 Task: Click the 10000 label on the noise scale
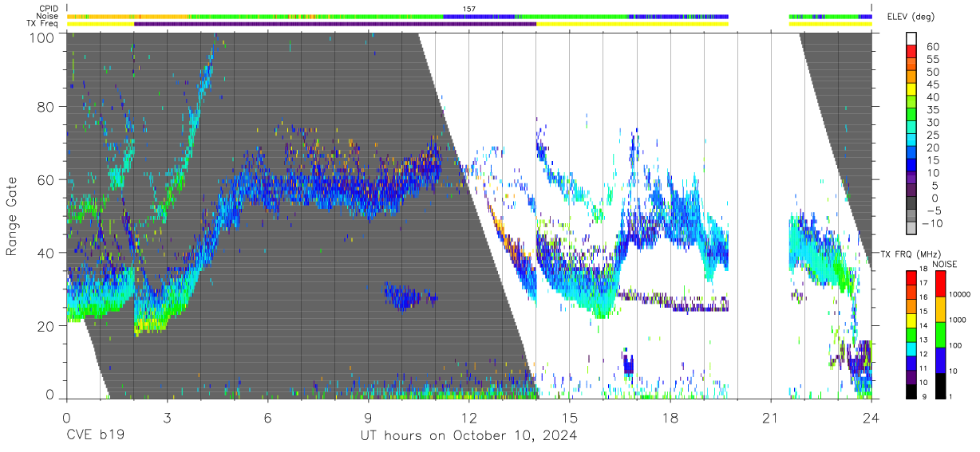pyautogui.click(x=960, y=294)
